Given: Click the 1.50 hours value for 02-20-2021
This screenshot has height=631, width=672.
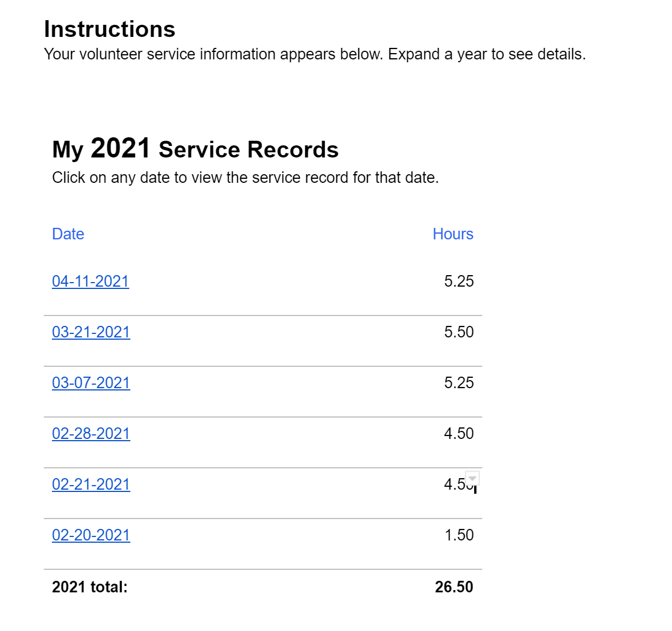Looking at the screenshot, I should pos(459,535).
